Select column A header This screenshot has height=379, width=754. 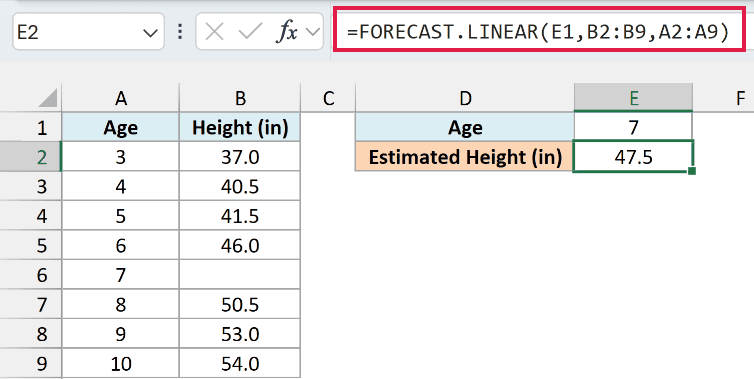coord(121,98)
